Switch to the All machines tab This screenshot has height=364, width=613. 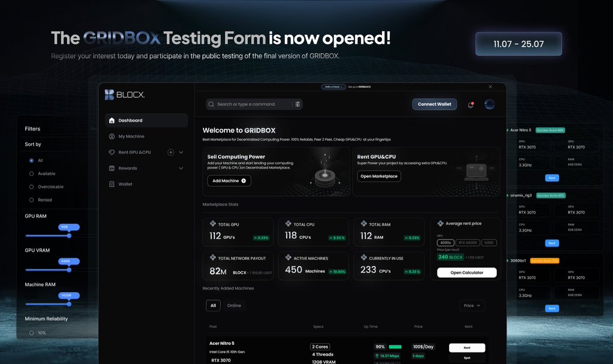coord(213,305)
